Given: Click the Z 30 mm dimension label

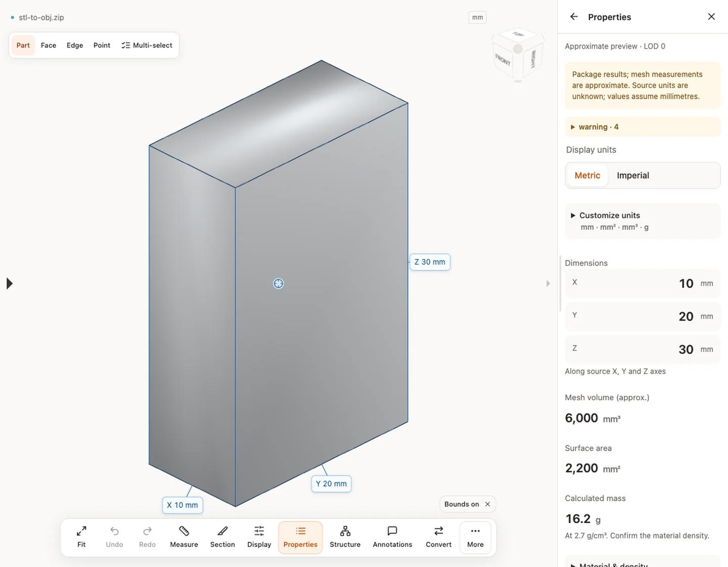Looking at the screenshot, I should pos(430,262).
